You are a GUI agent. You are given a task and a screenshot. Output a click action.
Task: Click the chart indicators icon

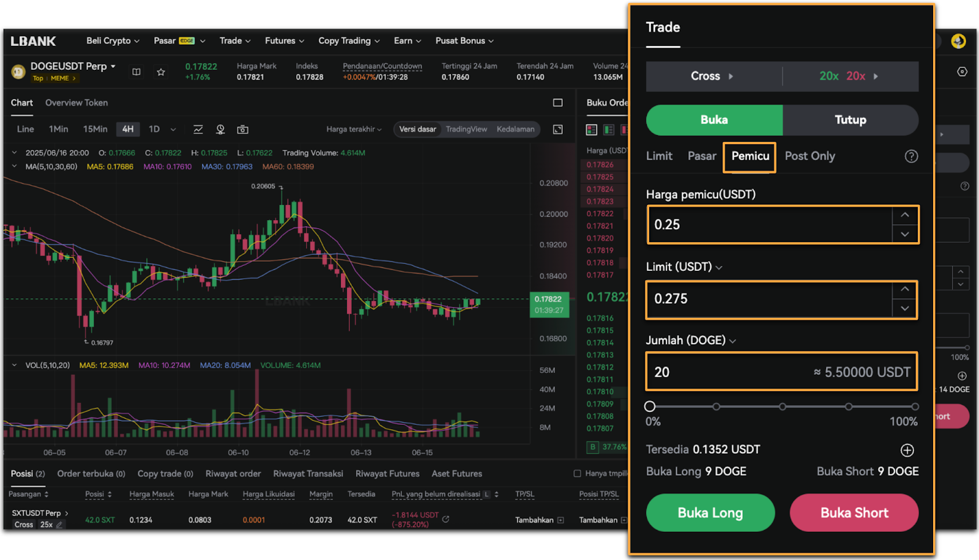click(198, 130)
